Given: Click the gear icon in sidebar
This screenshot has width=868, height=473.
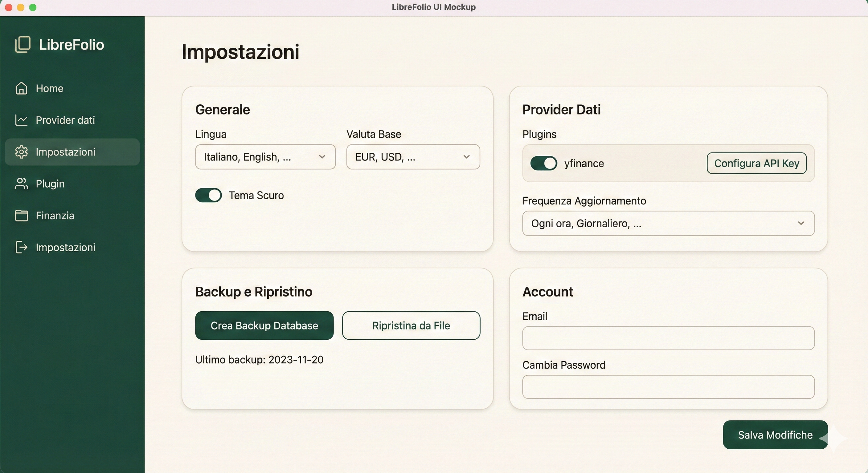Looking at the screenshot, I should 21,152.
